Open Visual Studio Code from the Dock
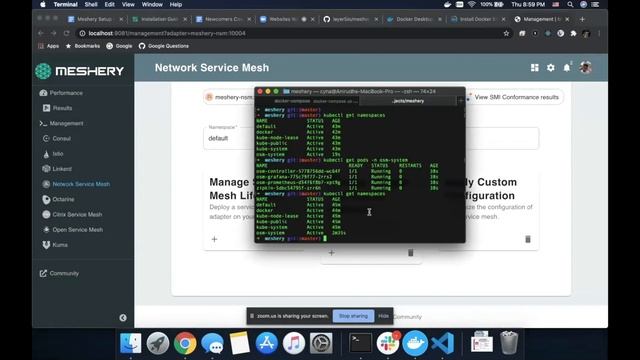Viewport: 640px width, 360px height. click(442, 343)
